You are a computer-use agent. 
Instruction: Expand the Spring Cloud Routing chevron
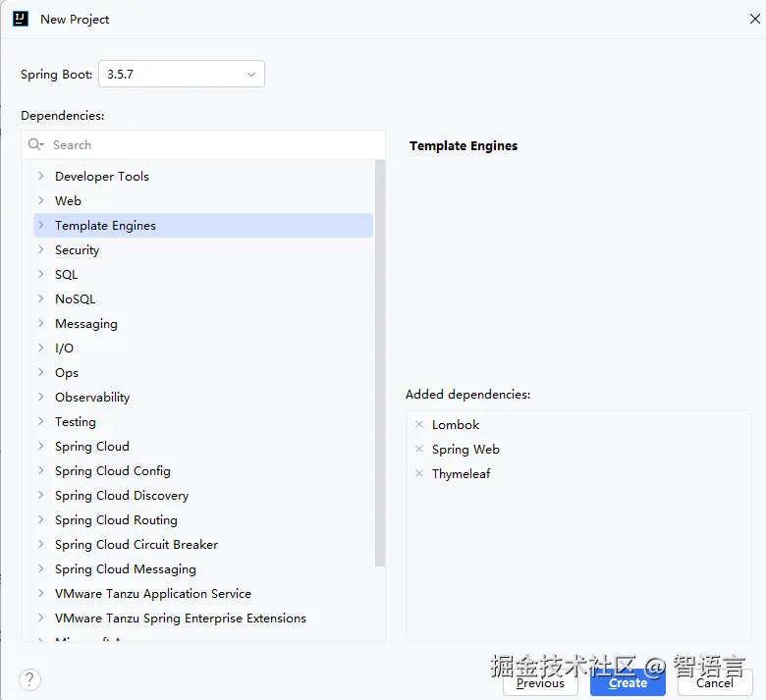point(41,519)
